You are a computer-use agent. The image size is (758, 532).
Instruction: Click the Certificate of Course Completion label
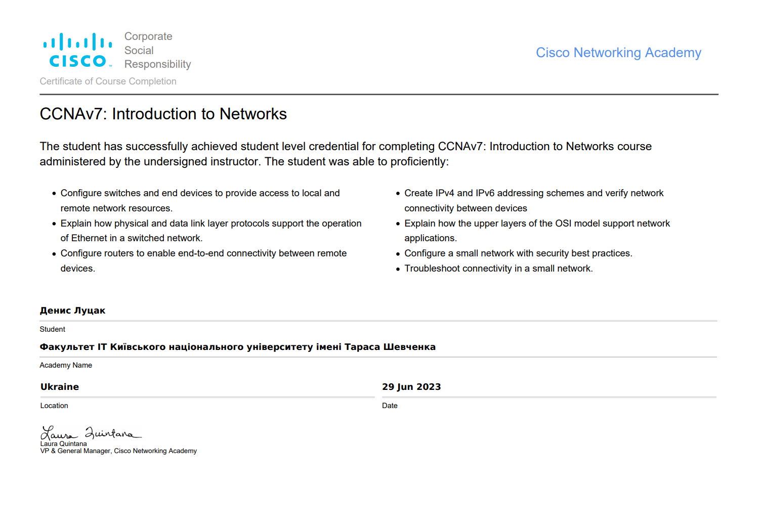click(x=108, y=81)
